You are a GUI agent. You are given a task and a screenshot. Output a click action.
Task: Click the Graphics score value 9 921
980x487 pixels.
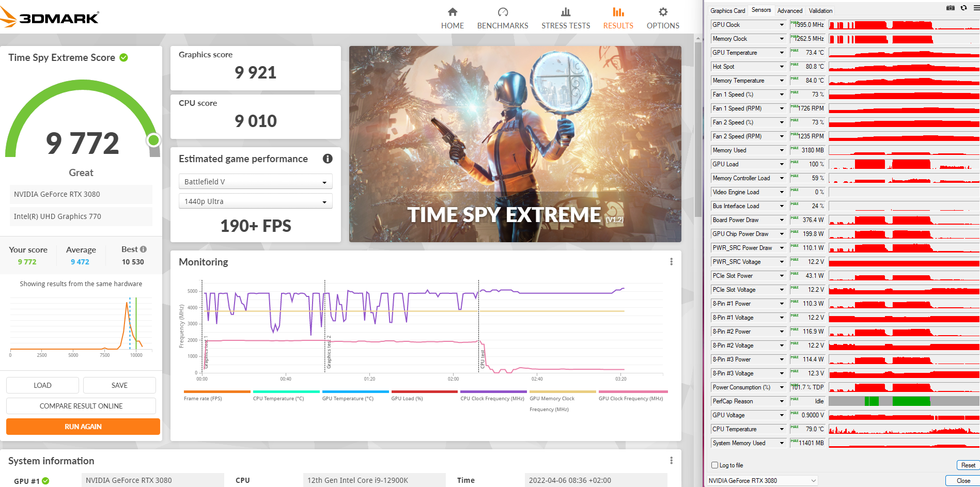256,73
